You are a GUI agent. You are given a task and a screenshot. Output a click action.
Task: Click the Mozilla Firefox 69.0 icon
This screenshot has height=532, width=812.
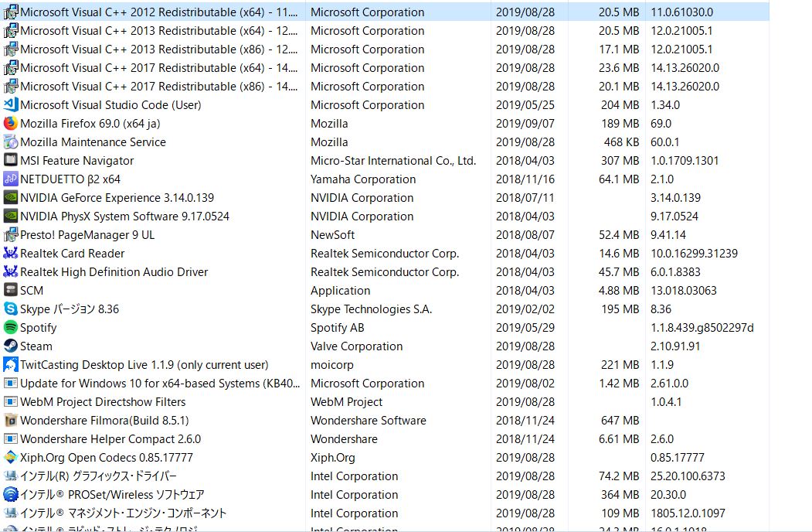[11, 124]
